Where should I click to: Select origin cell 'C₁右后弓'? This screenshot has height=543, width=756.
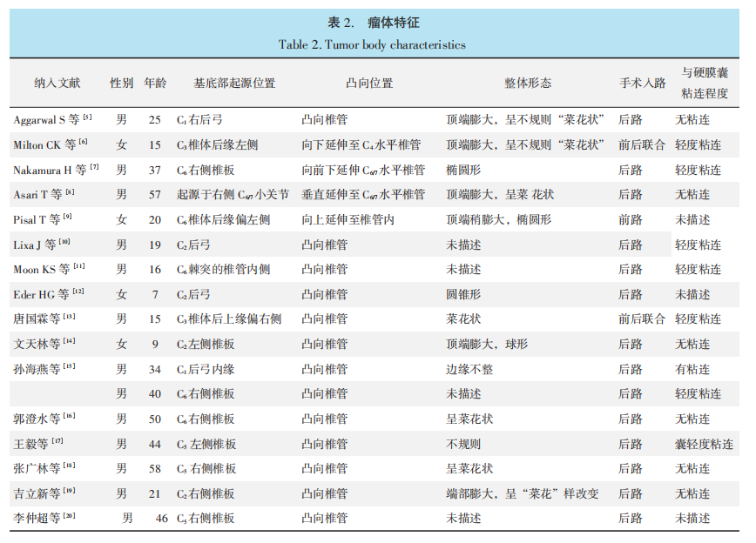pyautogui.click(x=199, y=119)
